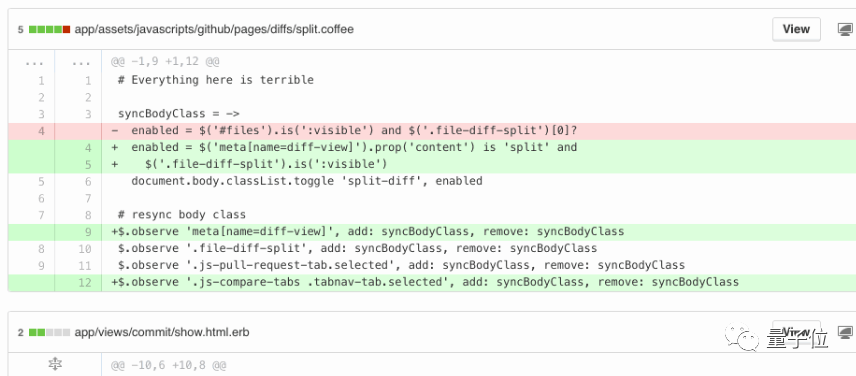Click the diffstat squares of show.html.erb
Screen dimensions: 856x376
pos(49,332)
